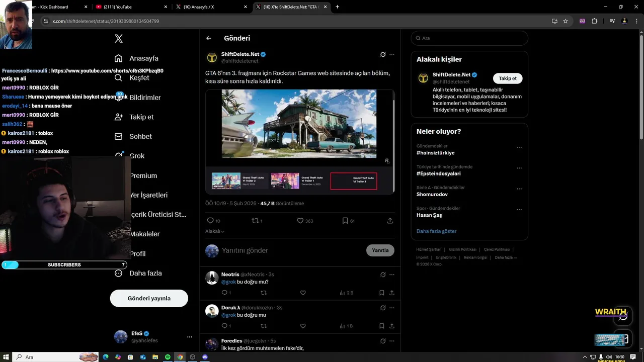Like the post with 363 likes
The width and height of the screenshot is (644, 362).
(x=305, y=221)
